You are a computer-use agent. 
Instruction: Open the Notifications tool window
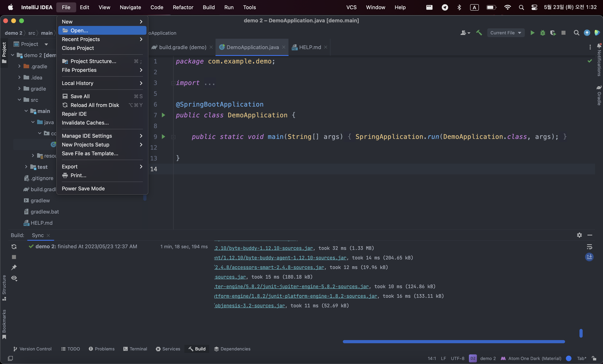point(599,60)
